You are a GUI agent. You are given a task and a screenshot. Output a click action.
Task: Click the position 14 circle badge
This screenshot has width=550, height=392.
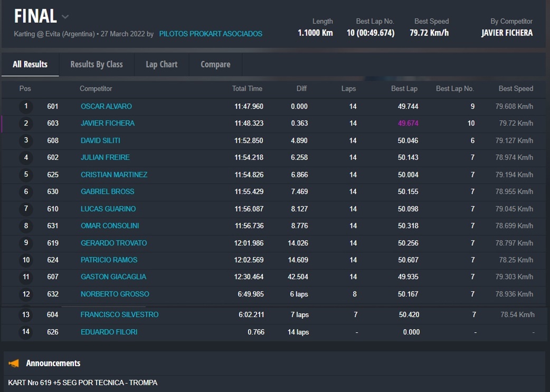pos(26,332)
